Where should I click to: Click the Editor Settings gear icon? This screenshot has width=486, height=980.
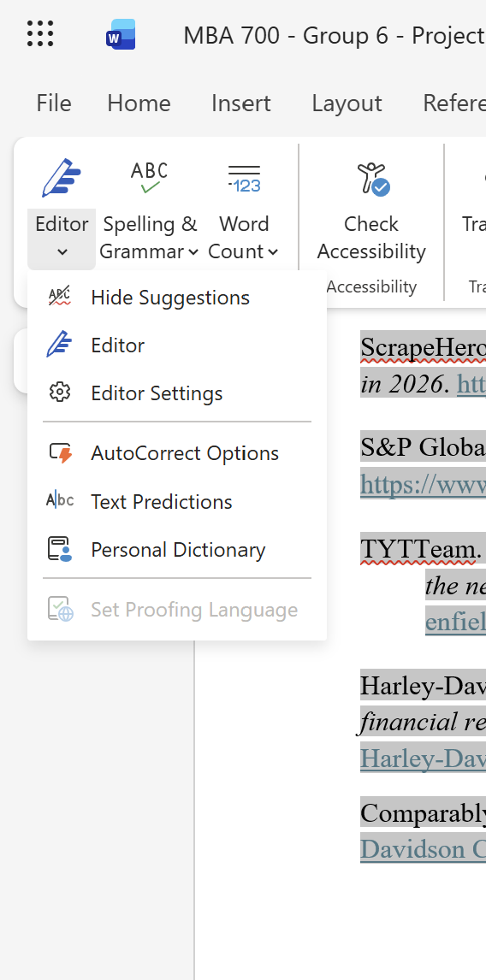[x=59, y=393]
